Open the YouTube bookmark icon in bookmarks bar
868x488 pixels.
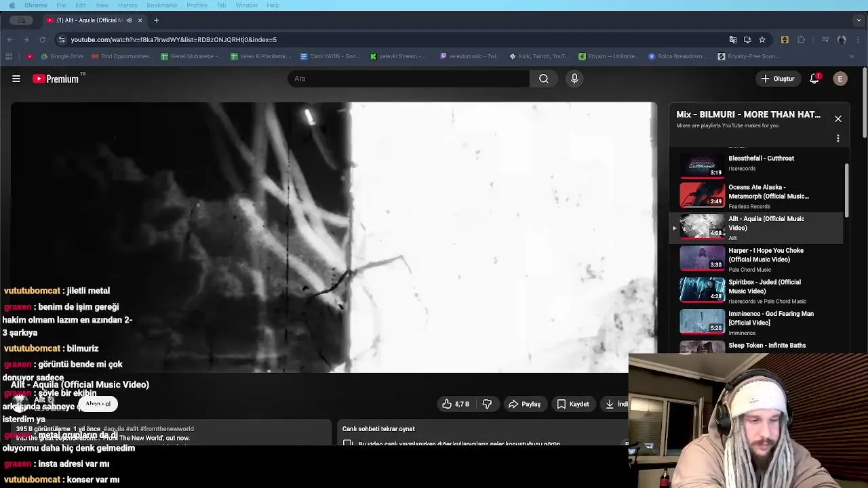(30, 56)
